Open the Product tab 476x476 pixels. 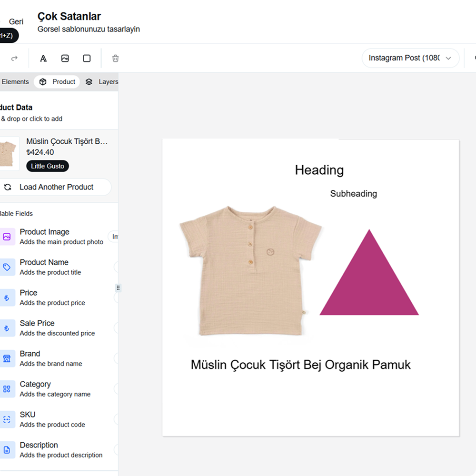(57, 82)
